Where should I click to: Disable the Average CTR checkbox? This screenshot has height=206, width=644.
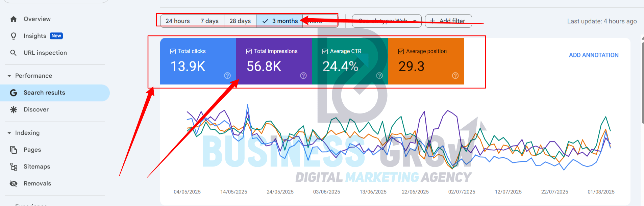[x=325, y=51]
